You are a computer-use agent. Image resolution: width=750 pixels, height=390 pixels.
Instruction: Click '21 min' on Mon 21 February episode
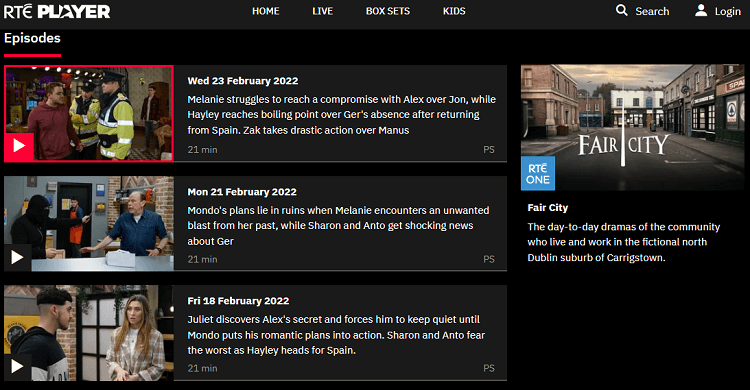[x=202, y=259]
